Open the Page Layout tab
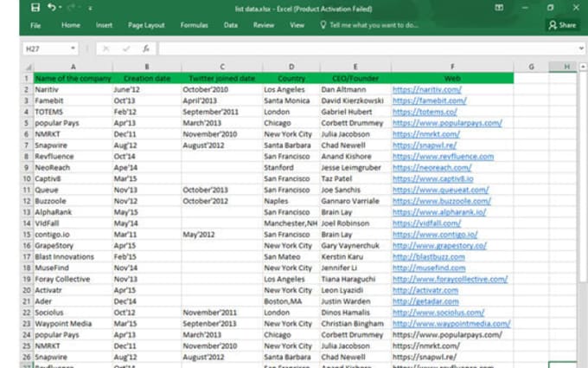 tap(146, 25)
